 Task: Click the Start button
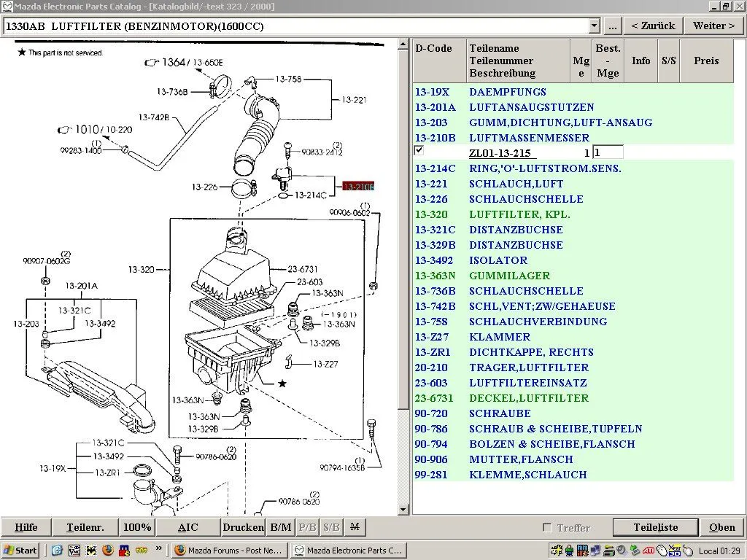click(x=20, y=551)
